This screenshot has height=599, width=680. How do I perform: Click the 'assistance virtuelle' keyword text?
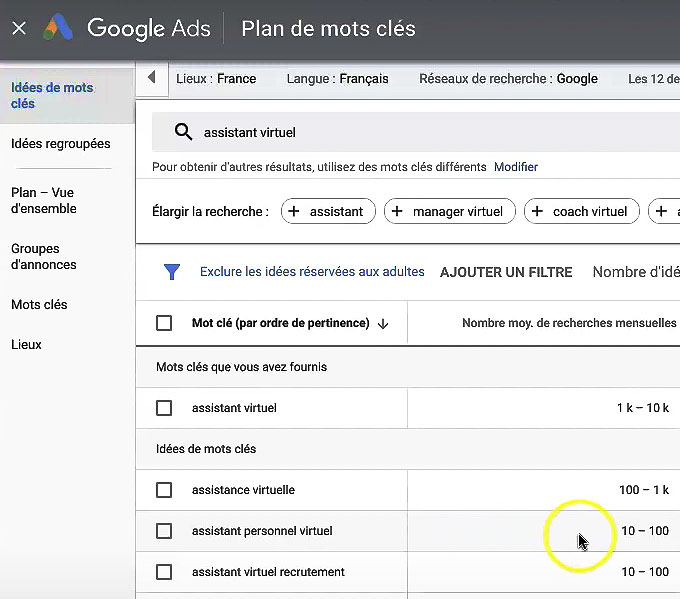[x=243, y=490]
